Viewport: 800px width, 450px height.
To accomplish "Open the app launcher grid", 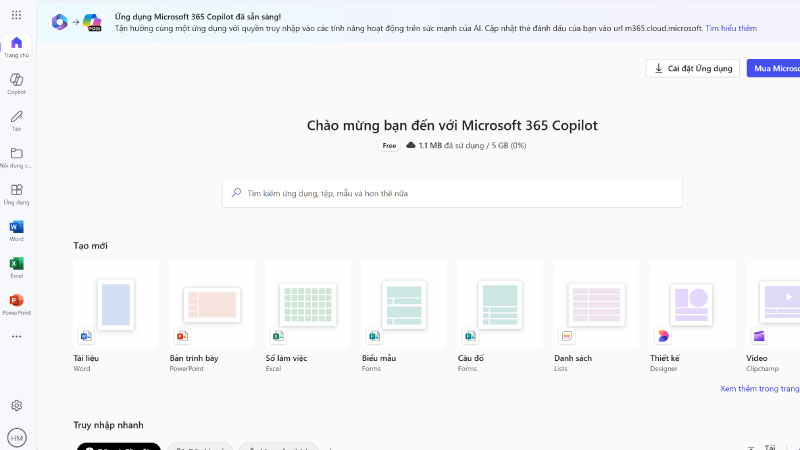I will (16, 15).
